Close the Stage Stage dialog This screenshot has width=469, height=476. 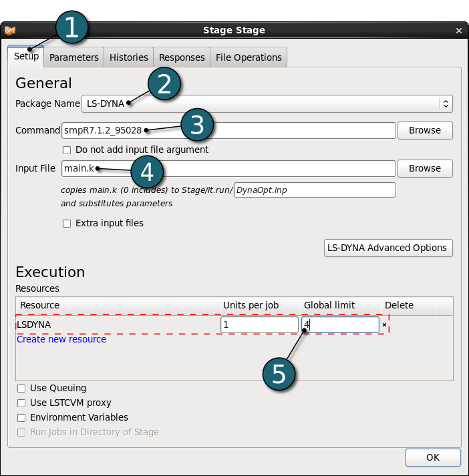click(x=459, y=31)
